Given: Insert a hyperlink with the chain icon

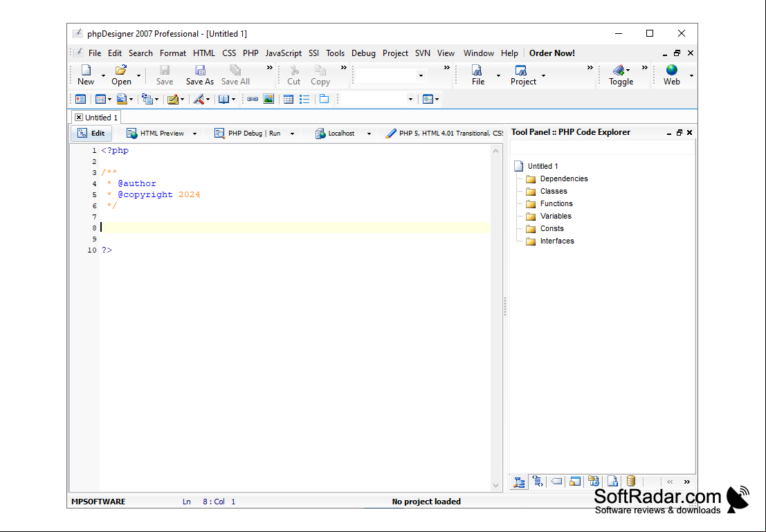Looking at the screenshot, I should (253, 99).
